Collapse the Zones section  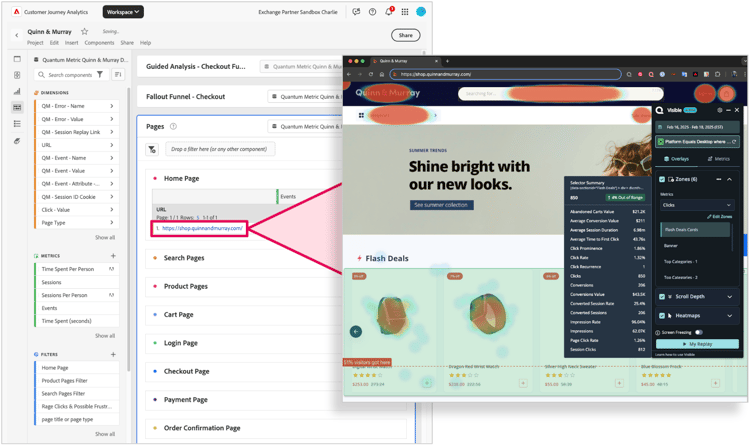pos(729,179)
